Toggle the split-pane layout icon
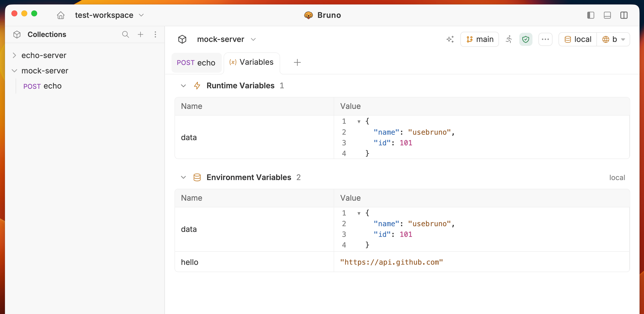 tap(624, 15)
